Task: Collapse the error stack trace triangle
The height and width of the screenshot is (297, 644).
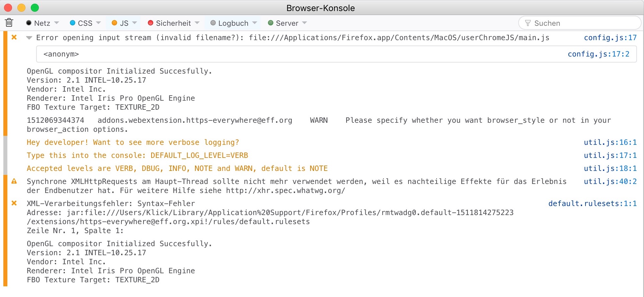Action: click(29, 38)
